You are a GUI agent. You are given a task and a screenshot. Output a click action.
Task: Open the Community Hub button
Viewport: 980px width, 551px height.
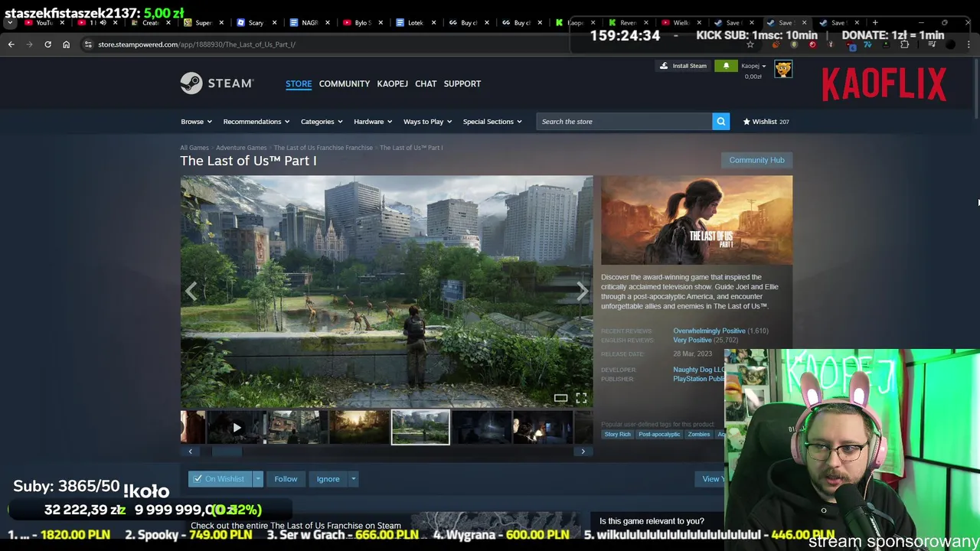point(756,160)
